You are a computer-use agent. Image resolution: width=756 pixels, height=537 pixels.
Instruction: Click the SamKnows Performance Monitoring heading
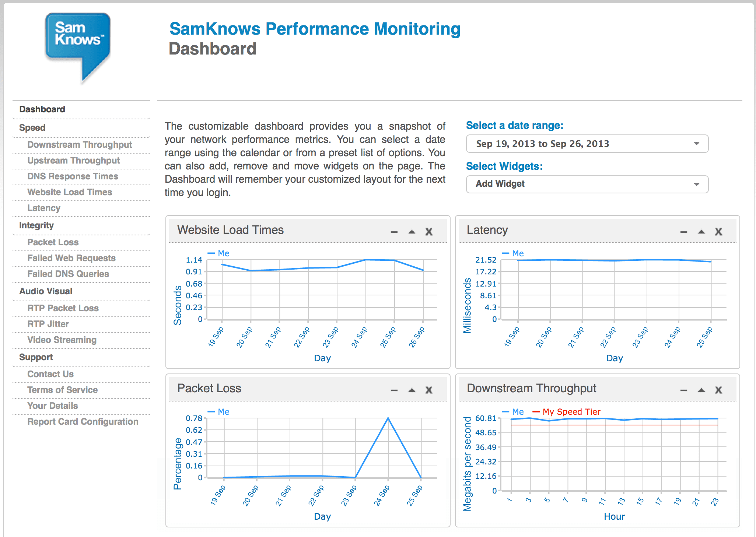click(x=315, y=29)
